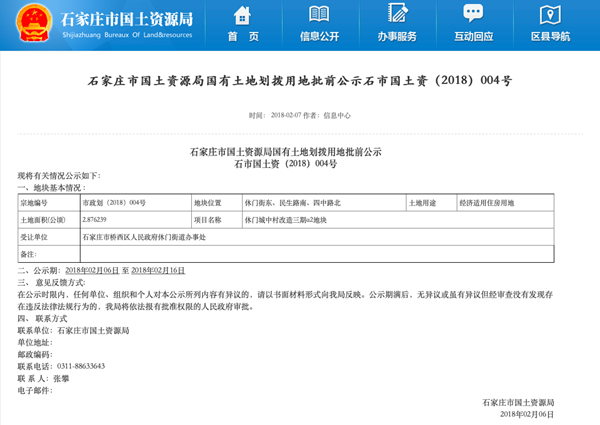The width and height of the screenshot is (600, 425).
Task: Click the map pin icon above 区县导航
Action: click(550, 14)
